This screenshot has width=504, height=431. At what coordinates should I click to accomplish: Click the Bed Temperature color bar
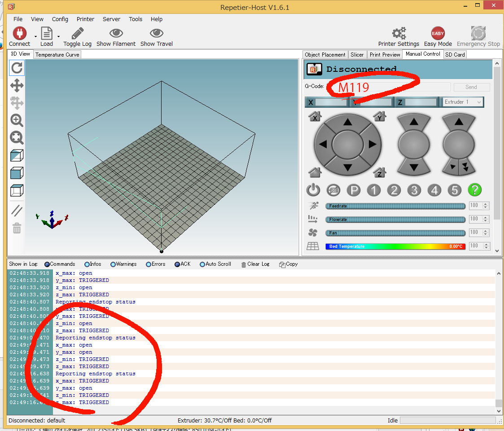(395, 246)
